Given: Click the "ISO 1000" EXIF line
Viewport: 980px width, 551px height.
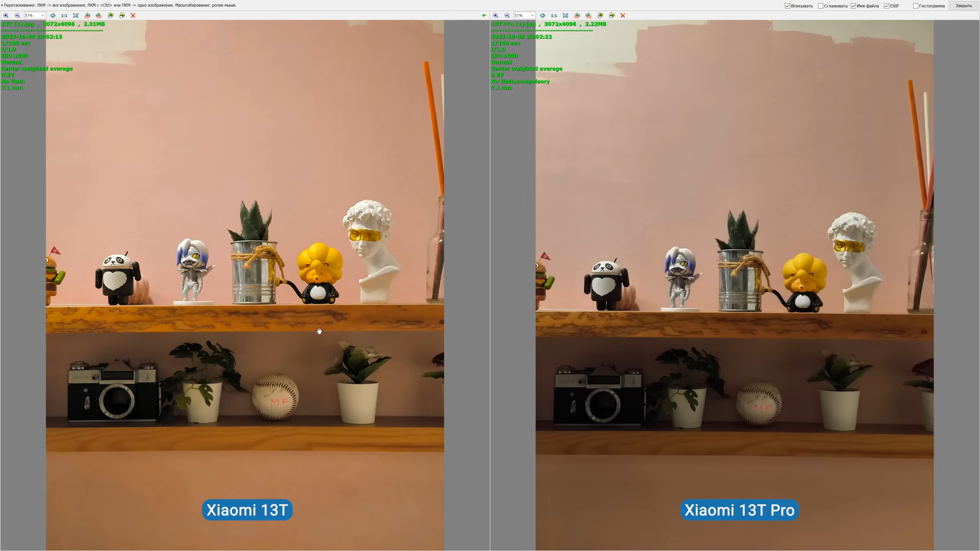Looking at the screenshot, I should 505,56.
